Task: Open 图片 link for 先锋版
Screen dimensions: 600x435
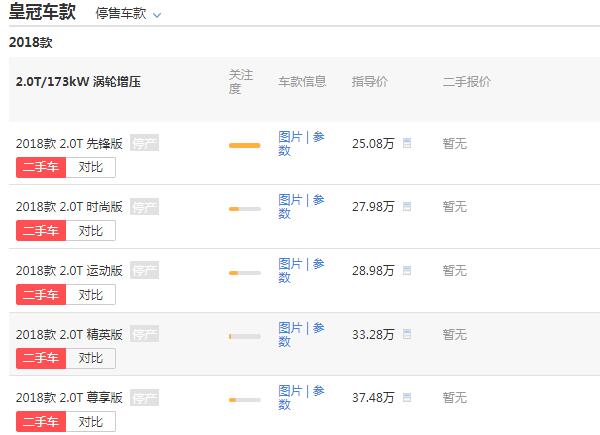Action: point(290,137)
